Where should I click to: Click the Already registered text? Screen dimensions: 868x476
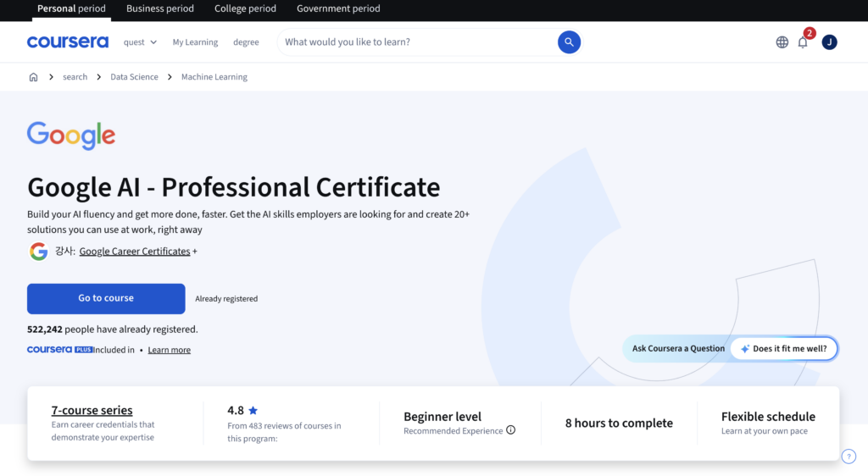[226, 298]
